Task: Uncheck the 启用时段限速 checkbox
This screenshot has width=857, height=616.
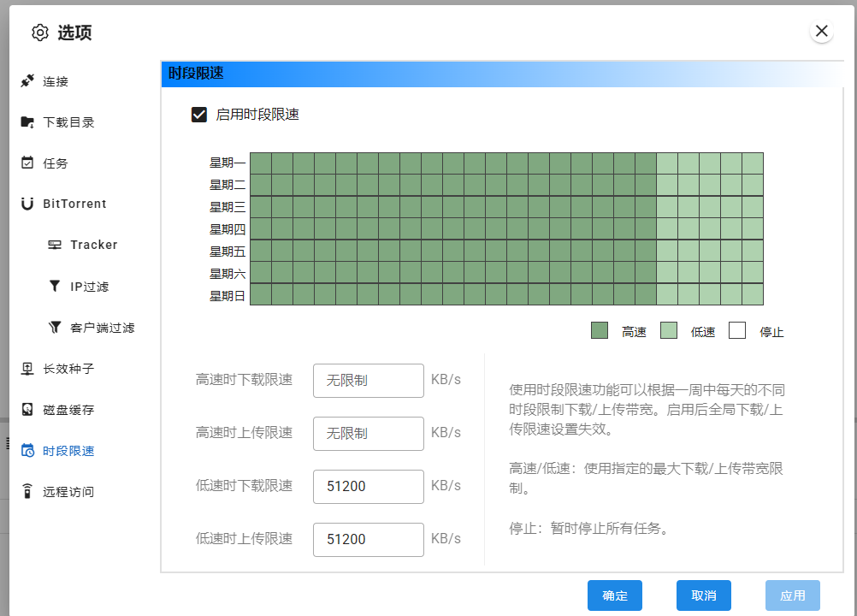Action: pos(199,115)
